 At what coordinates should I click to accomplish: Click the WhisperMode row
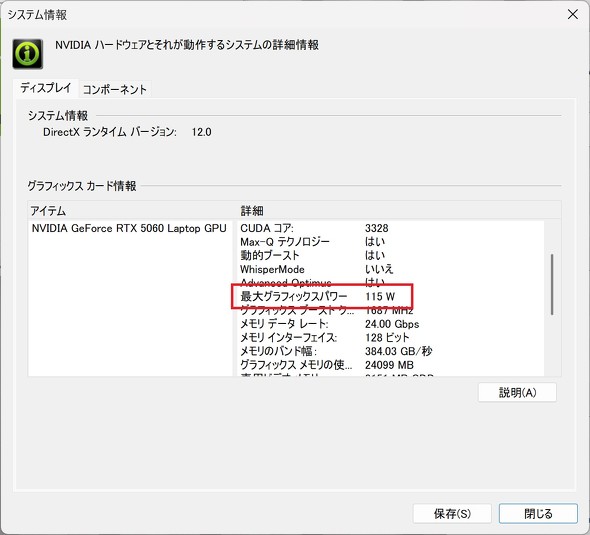pyautogui.click(x=390, y=269)
